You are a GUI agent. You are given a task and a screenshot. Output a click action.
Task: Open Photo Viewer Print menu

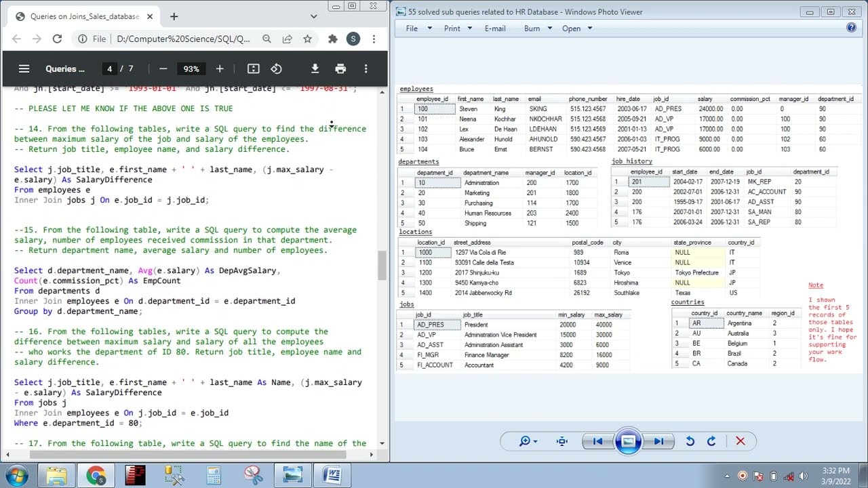tap(452, 28)
